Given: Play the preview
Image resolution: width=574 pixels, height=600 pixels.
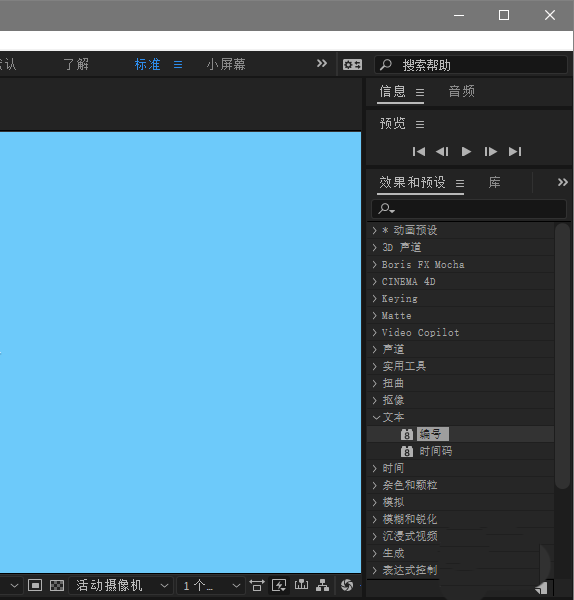Looking at the screenshot, I should click(x=466, y=152).
